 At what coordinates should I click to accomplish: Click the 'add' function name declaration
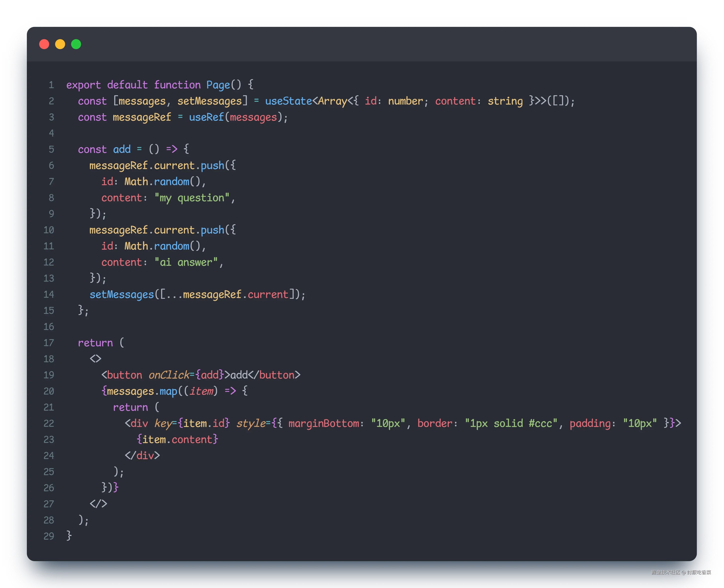click(x=122, y=149)
